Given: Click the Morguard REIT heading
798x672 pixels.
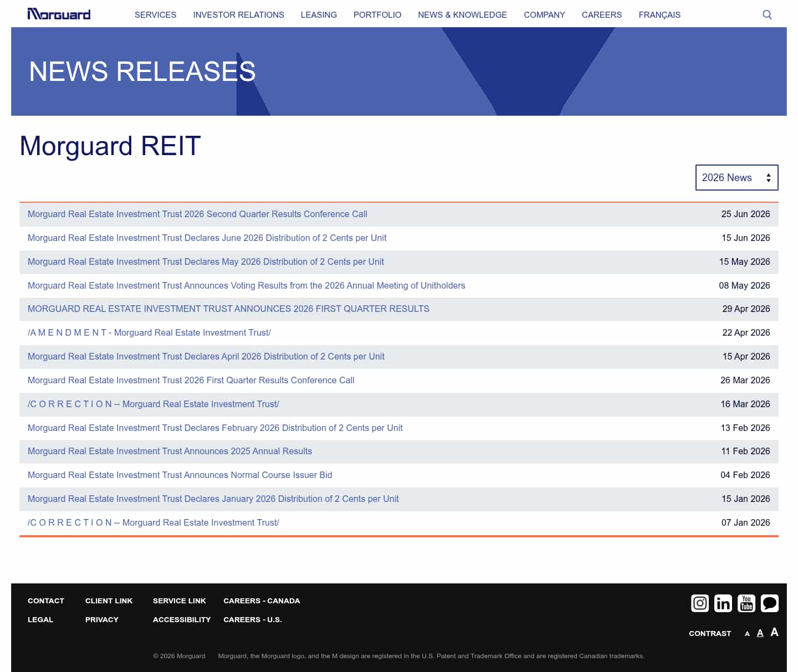Looking at the screenshot, I should [110, 146].
